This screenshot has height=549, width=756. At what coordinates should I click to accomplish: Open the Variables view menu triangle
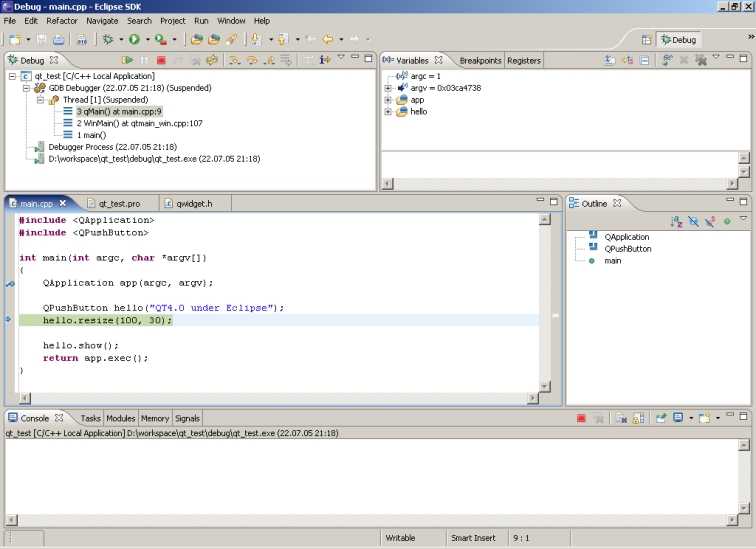tap(716, 57)
